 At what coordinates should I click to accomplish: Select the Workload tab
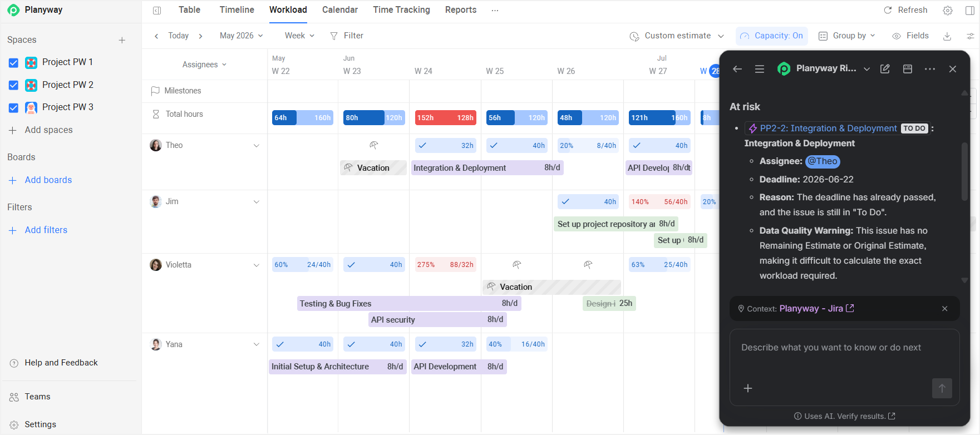click(x=288, y=10)
